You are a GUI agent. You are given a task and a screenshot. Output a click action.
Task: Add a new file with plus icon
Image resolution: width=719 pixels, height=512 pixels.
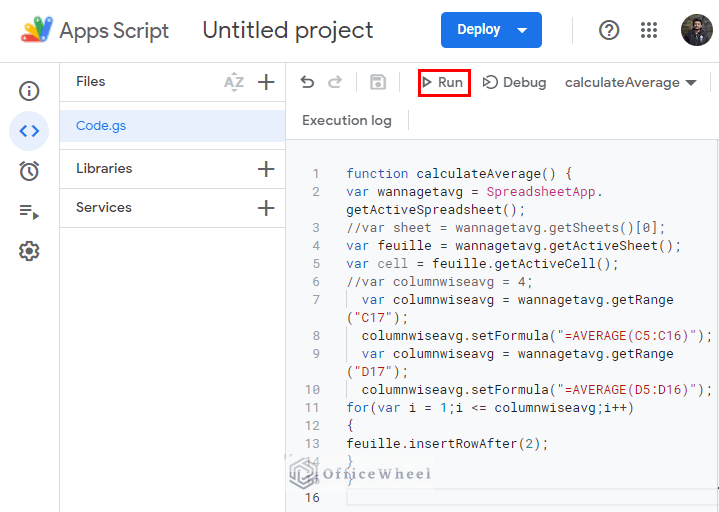(266, 82)
